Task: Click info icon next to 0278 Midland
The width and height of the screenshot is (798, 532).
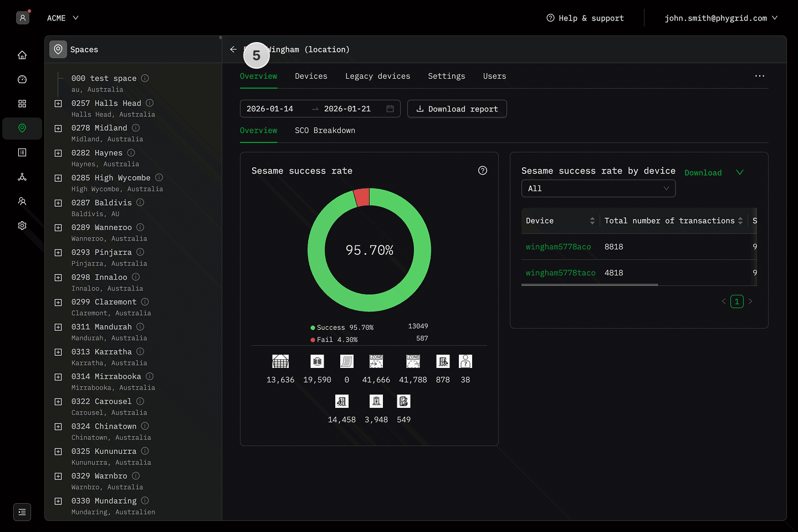Action: click(136, 128)
